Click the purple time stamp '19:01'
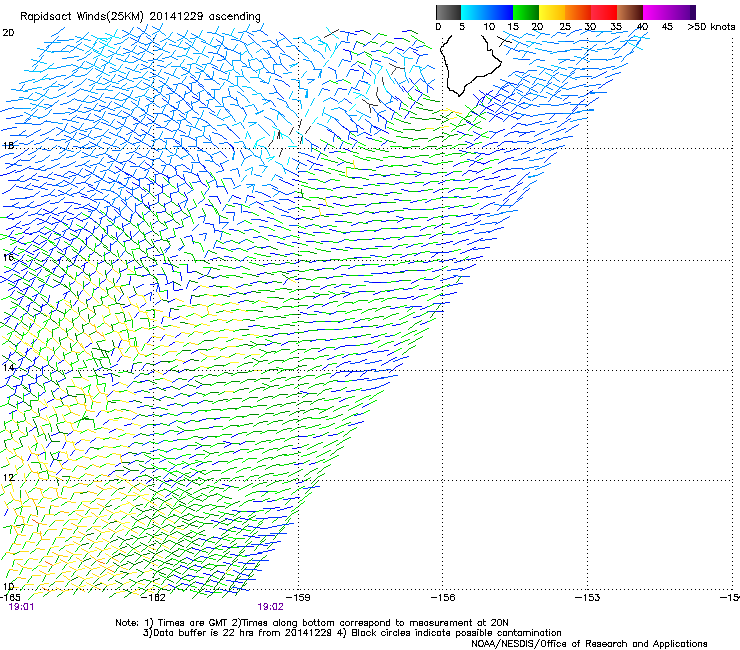Screen dimensions: 740x650 pos(22,607)
